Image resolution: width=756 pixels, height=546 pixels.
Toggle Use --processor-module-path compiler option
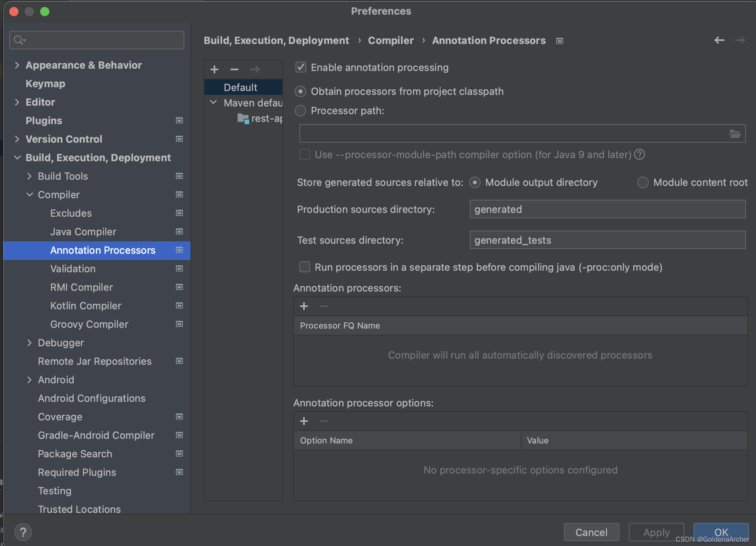[305, 154]
